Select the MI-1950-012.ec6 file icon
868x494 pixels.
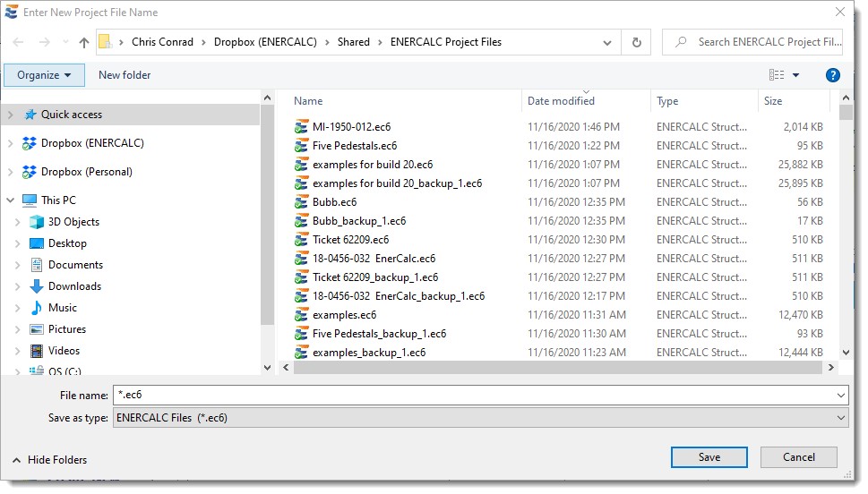[x=301, y=127]
